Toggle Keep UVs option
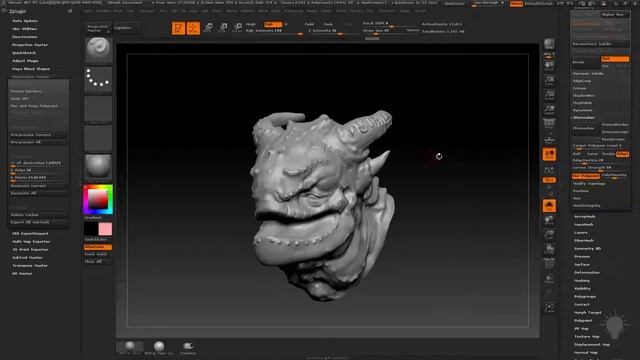The height and width of the screenshot is (360, 640). point(38,99)
